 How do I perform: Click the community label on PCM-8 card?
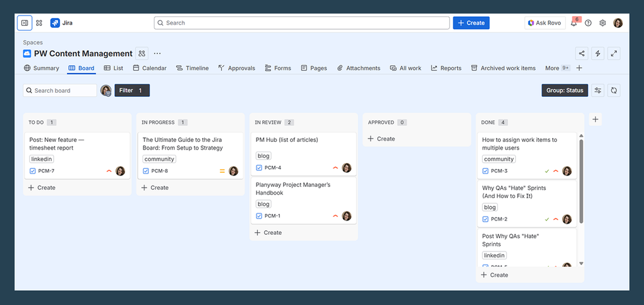point(159,159)
